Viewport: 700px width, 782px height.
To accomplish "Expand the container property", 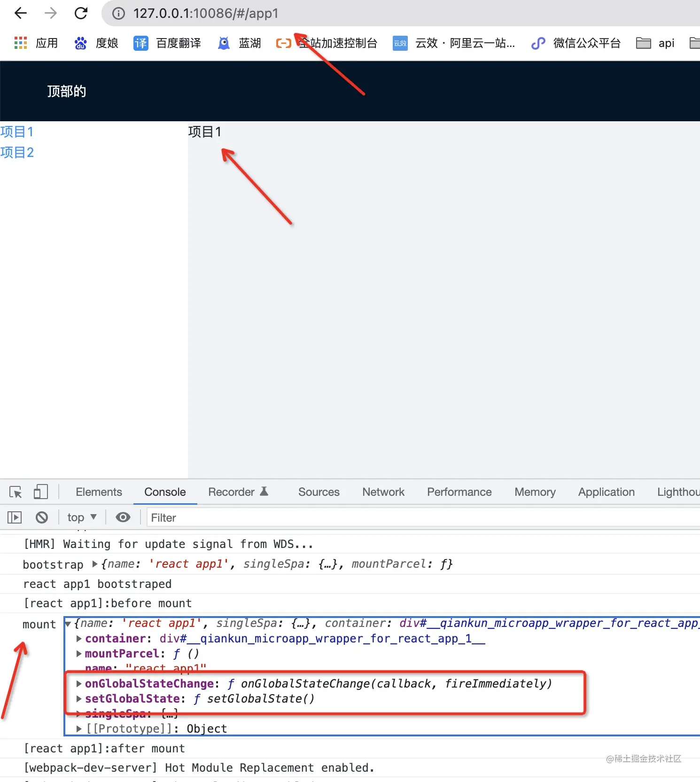I will (79, 639).
